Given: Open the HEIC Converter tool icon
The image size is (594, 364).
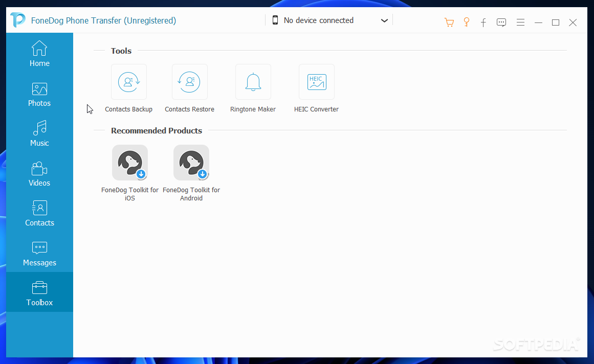Looking at the screenshot, I should pos(316,82).
